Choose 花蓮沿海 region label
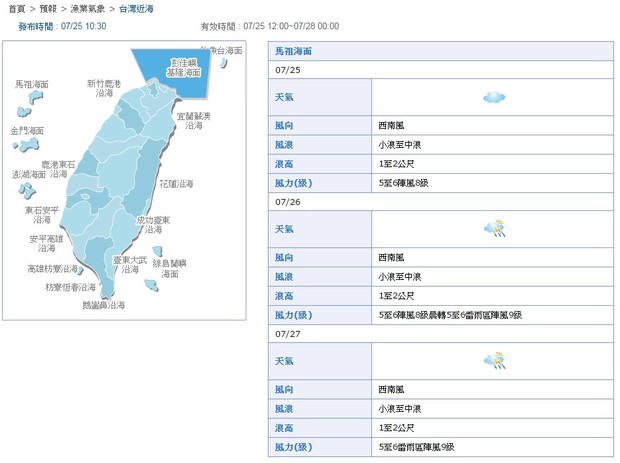Viewport: 620px width, 463px height. [176, 184]
